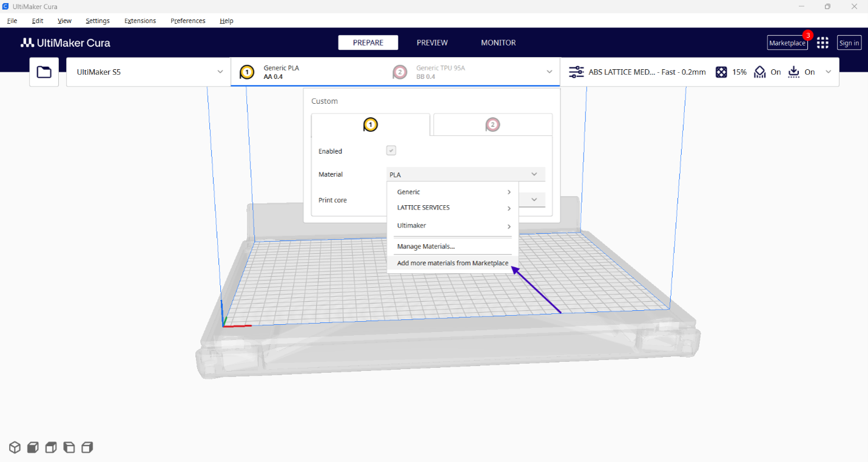
Task: Open the Marketplace button
Action: (787, 42)
